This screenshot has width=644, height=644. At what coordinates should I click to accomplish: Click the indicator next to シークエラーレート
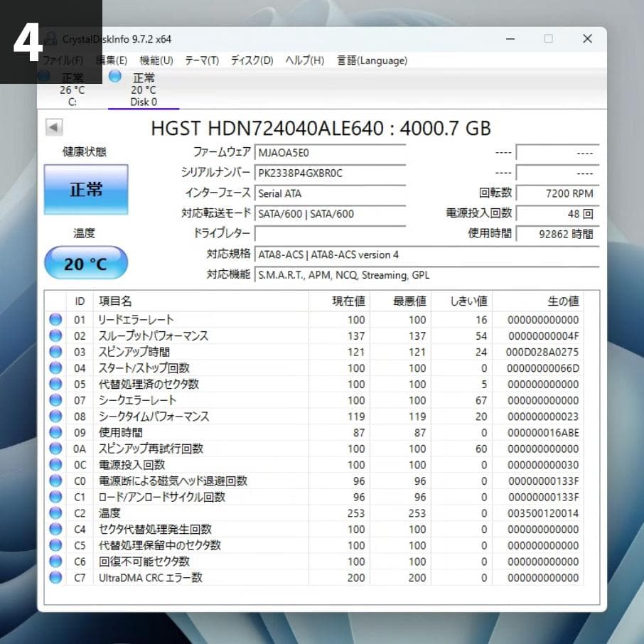pos(55,400)
